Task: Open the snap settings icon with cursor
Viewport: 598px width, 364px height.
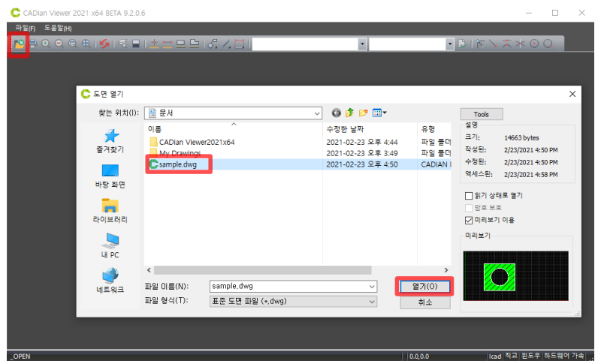Action: (480, 44)
